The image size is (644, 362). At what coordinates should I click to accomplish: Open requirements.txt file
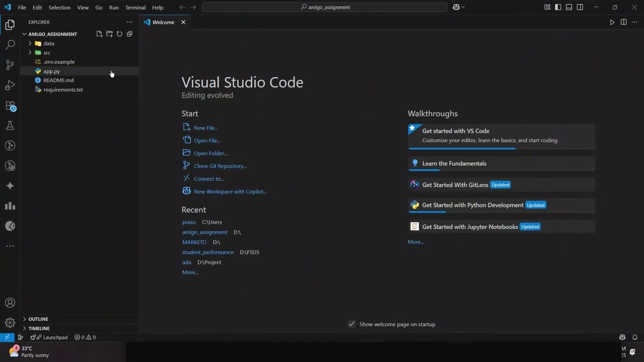coord(63,89)
